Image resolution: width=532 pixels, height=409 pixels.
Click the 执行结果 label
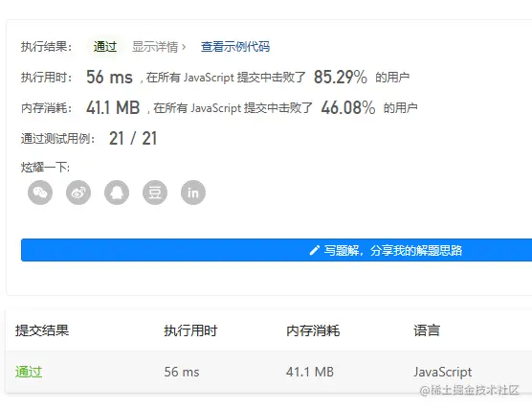[47, 47]
